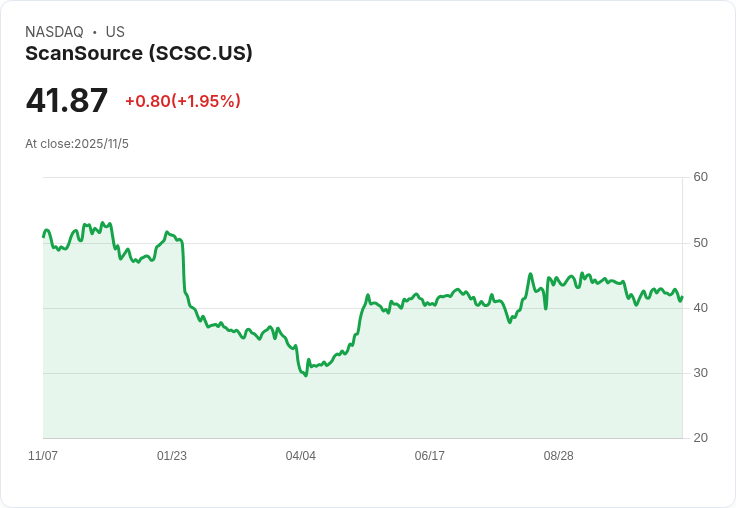Screen dimensions: 736x508
Task: Select the 01/23 date on the x-axis
Action: (172, 456)
